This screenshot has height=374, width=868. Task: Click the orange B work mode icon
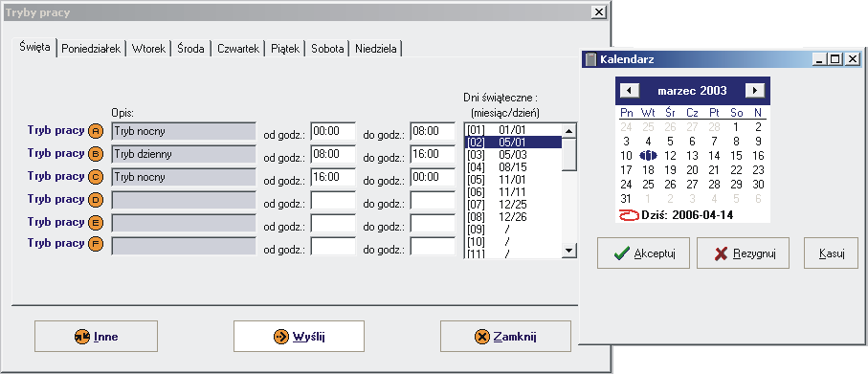[96, 154]
